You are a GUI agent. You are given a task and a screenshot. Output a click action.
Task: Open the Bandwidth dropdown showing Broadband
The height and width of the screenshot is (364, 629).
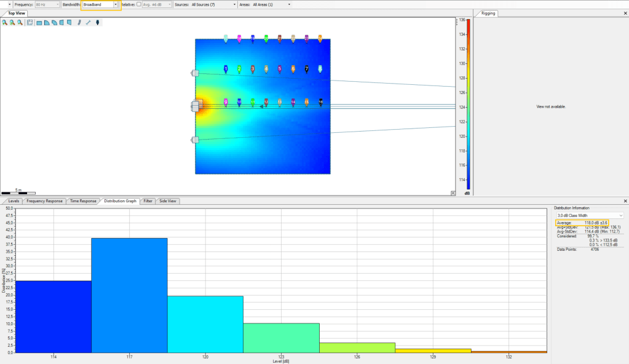point(115,4)
